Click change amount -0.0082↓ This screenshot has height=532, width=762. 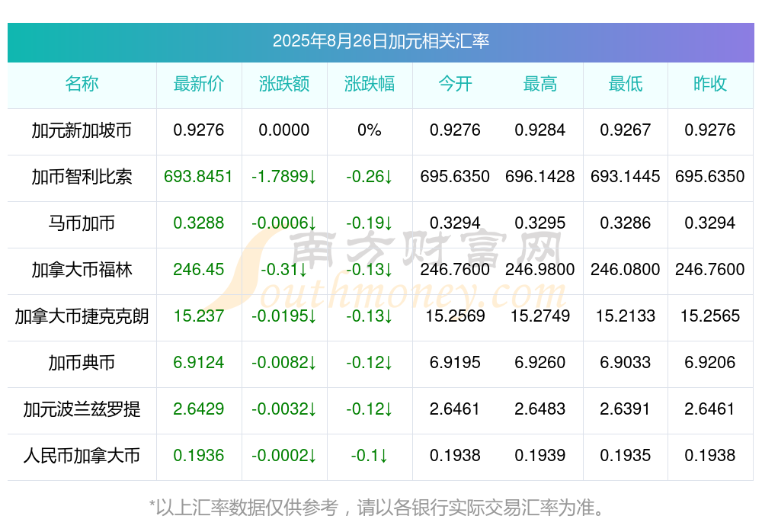[283, 363]
